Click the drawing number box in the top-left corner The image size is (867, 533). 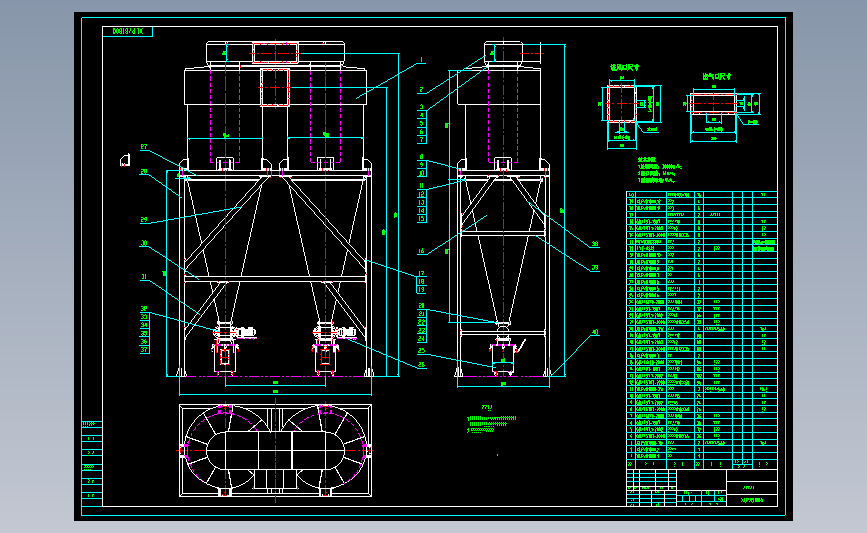point(128,32)
